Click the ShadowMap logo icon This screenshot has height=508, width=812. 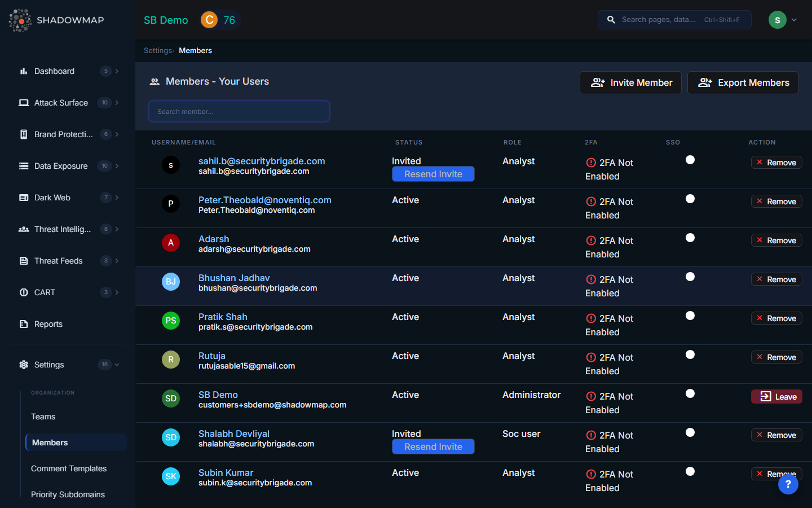click(20, 20)
